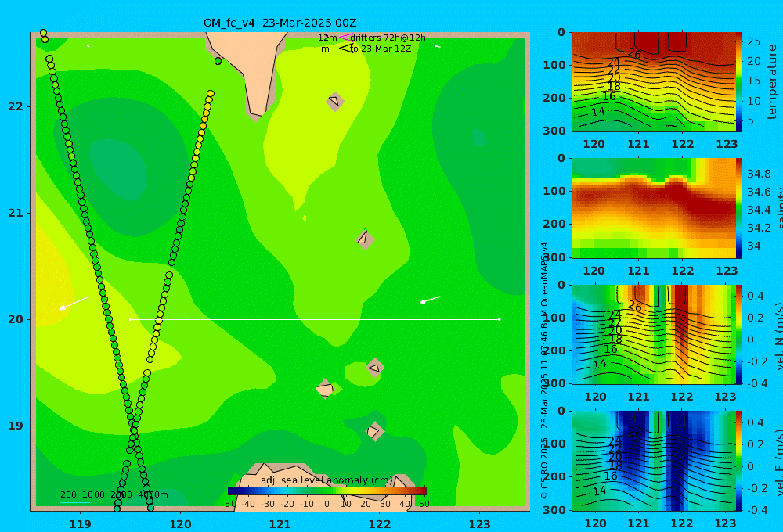Click the salinity color bar
The image size is (783, 532).
pos(739,208)
